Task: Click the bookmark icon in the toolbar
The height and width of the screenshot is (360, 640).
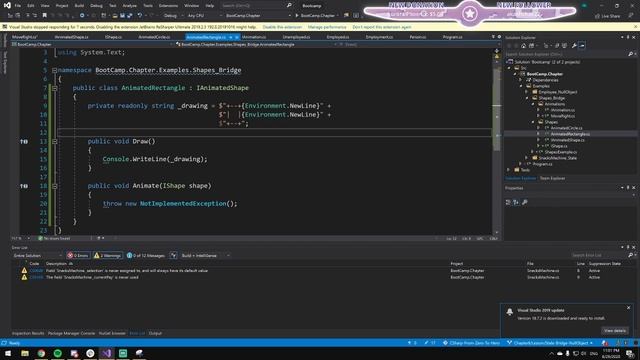Action: click(x=44, y=16)
